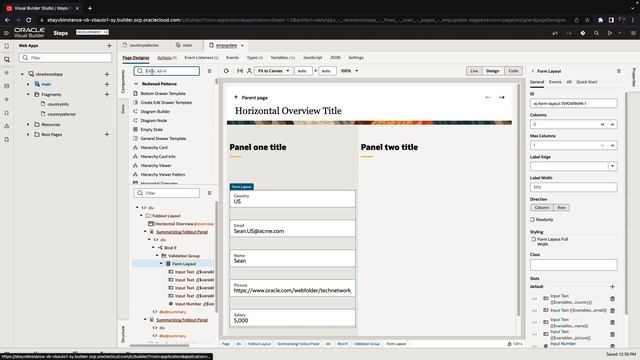Select Validation Group in structure tree
640x360 pixels.
184,256
